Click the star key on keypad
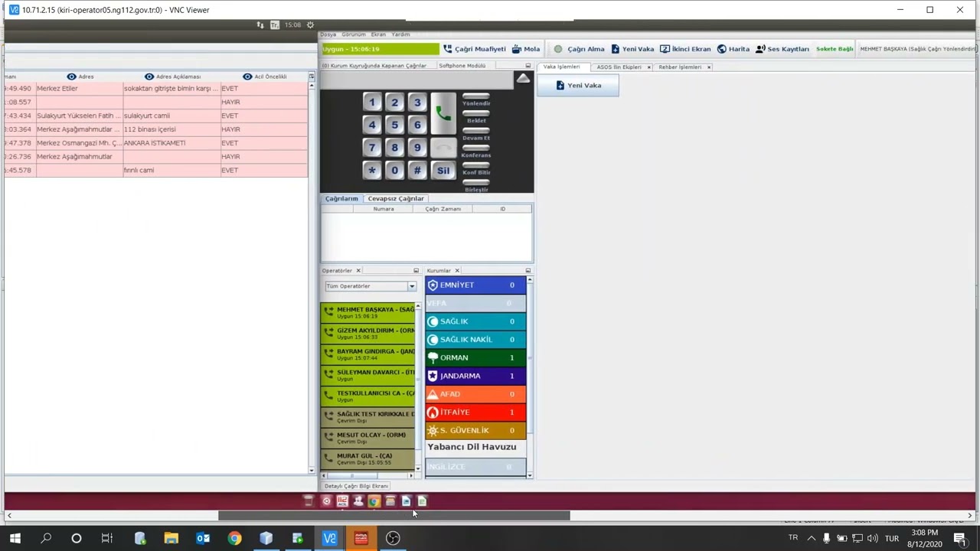This screenshot has width=980, height=551. pos(372,170)
